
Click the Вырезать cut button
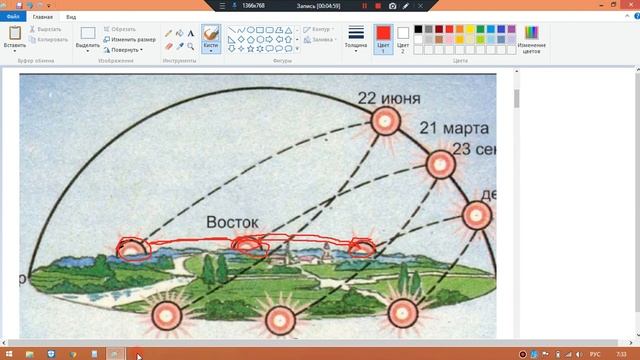(46, 29)
